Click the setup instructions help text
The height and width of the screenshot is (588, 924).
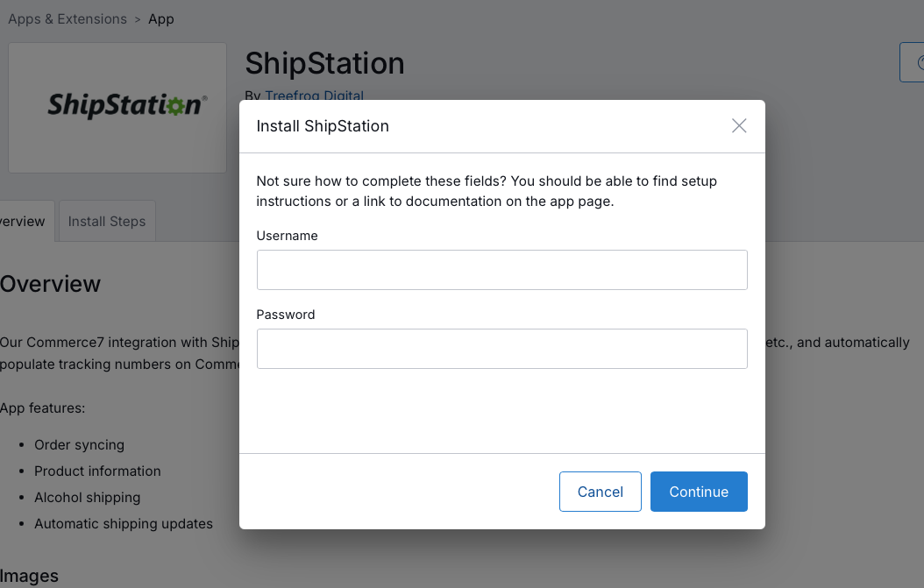487,191
